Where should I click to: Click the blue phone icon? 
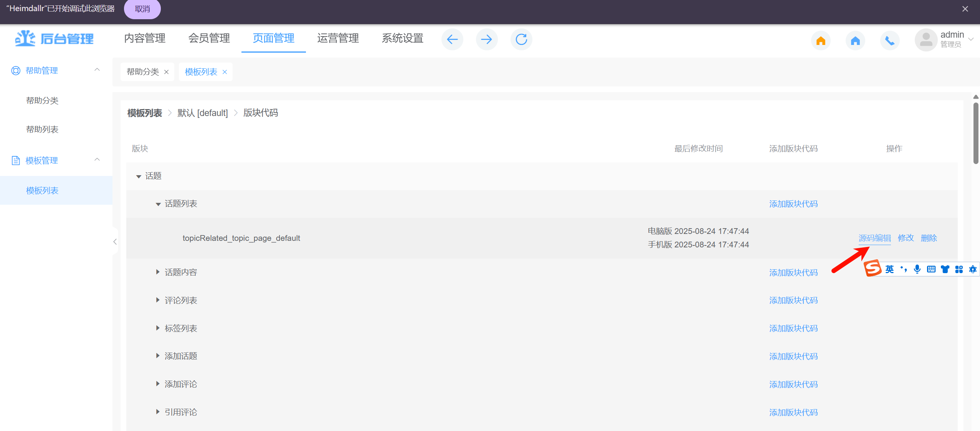click(x=889, y=40)
